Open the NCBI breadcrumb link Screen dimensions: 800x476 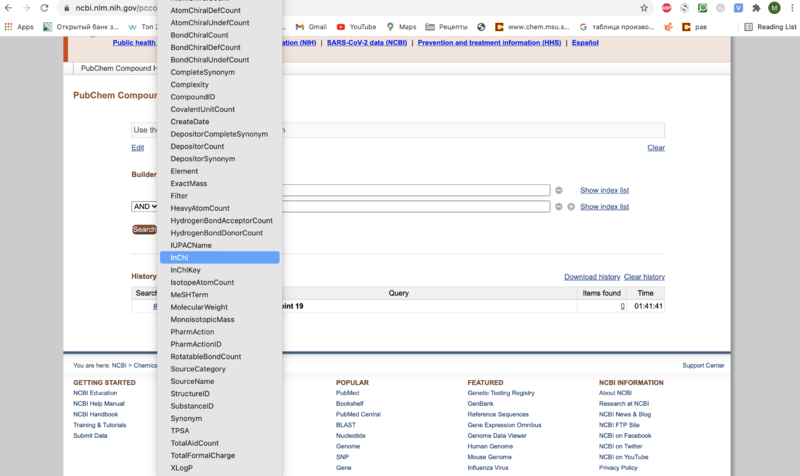coord(119,365)
